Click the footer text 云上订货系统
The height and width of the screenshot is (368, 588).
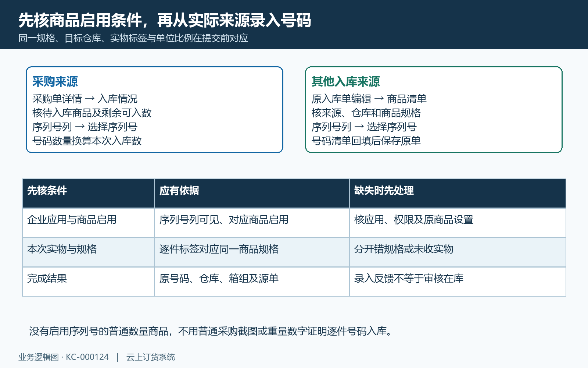click(x=151, y=357)
